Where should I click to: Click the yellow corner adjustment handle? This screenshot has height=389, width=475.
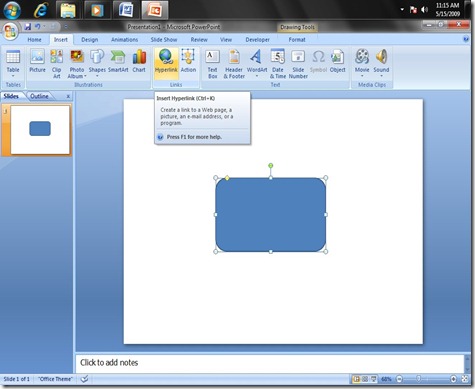[227, 178]
